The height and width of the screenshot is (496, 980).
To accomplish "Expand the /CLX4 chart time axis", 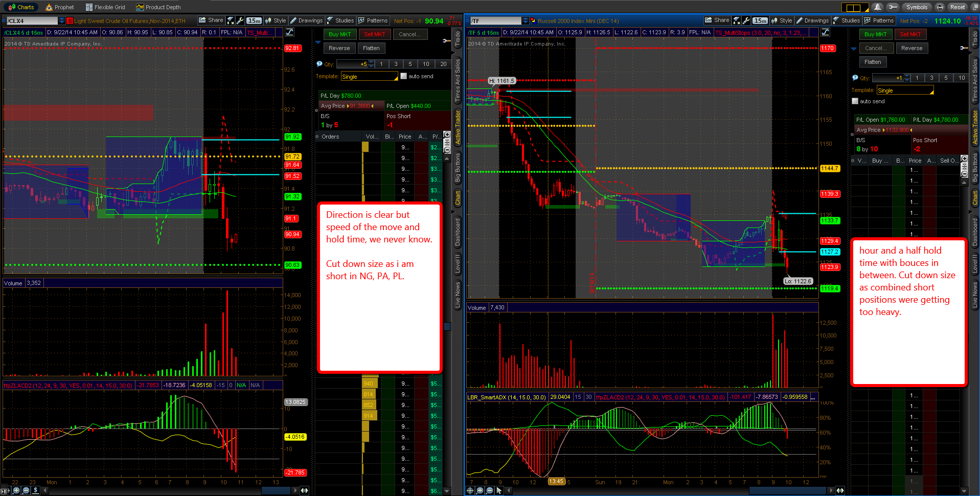I will (304, 490).
